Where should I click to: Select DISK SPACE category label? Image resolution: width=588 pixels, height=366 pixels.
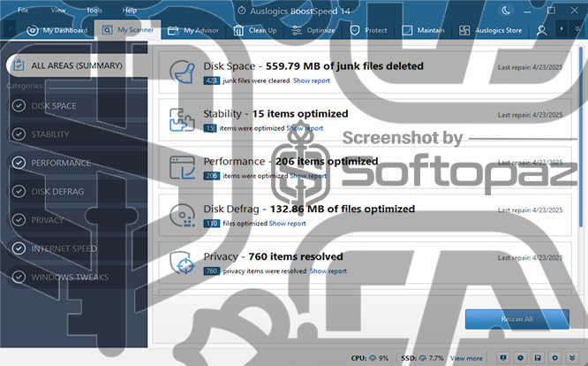tap(54, 106)
